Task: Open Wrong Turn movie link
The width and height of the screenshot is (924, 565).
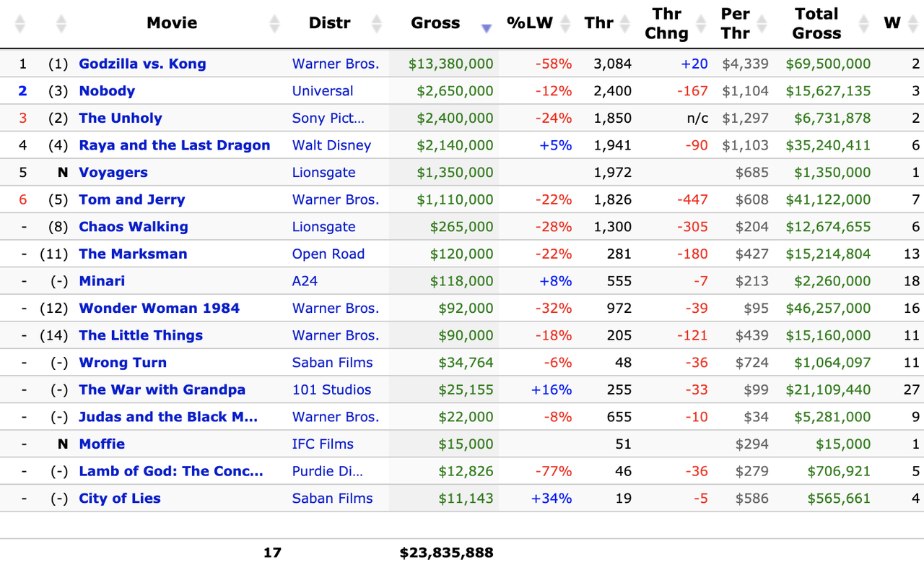Action: (123, 363)
